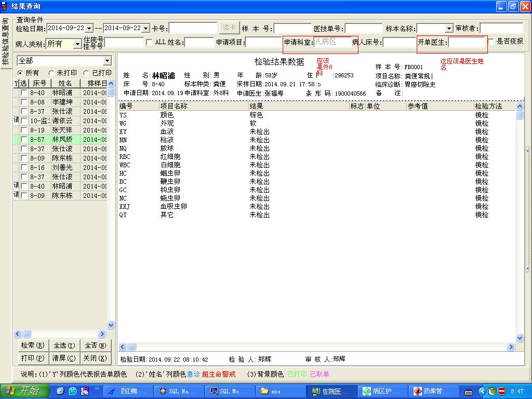Switch to the 按检验信息查询 vertical tab

[5, 42]
